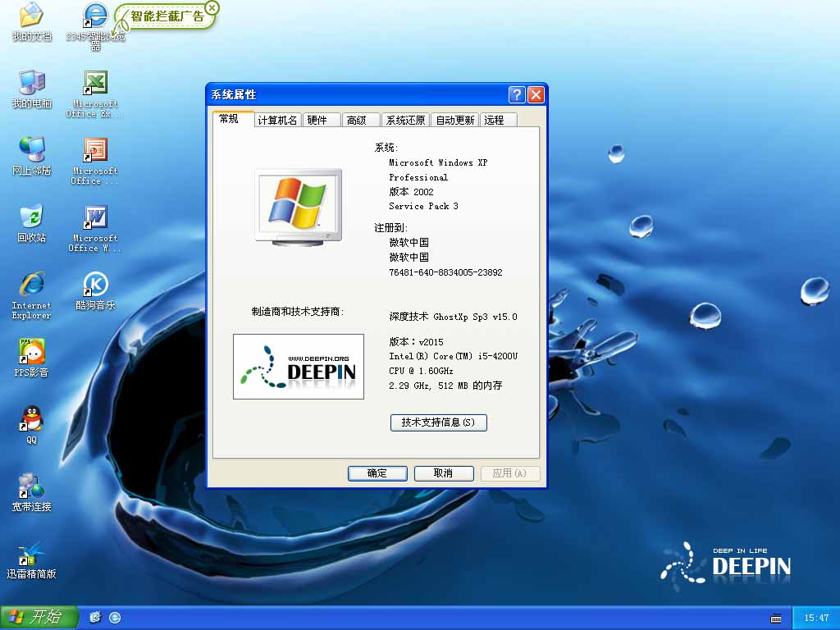The height and width of the screenshot is (630, 840).
Task: Open the broadband connection shortcut
Action: click(x=32, y=493)
